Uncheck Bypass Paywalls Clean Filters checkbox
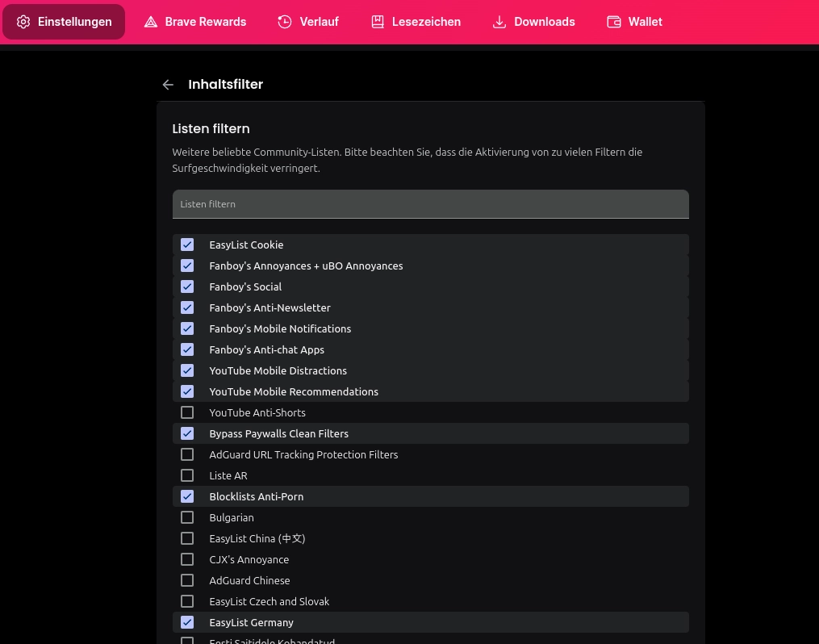819x644 pixels. coord(187,433)
